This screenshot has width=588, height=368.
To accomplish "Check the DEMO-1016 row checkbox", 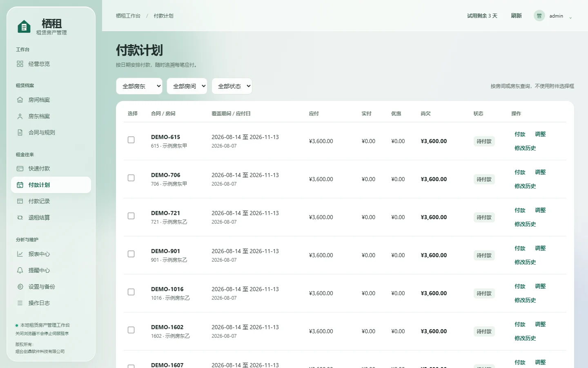I will (131, 292).
